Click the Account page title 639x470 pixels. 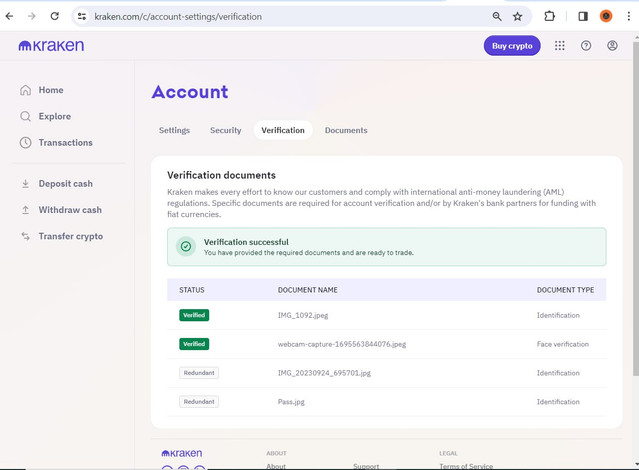click(190, 92)
